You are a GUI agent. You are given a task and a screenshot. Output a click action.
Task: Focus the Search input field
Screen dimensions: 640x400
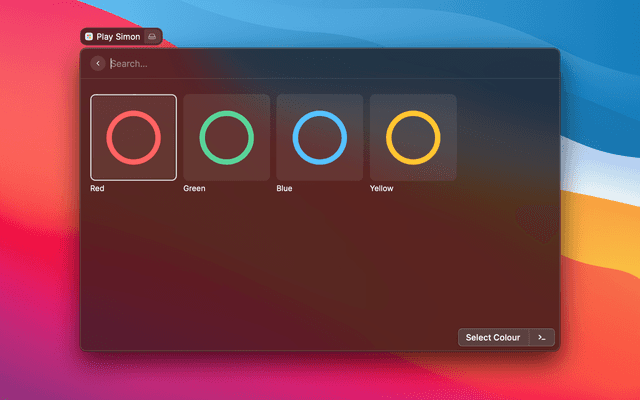(300, 64)
